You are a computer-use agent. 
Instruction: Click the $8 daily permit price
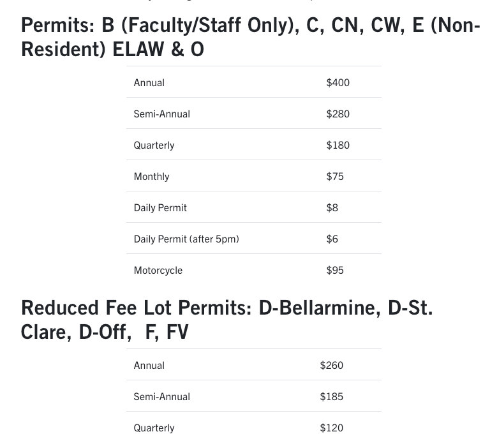click(x=332, y=207)
